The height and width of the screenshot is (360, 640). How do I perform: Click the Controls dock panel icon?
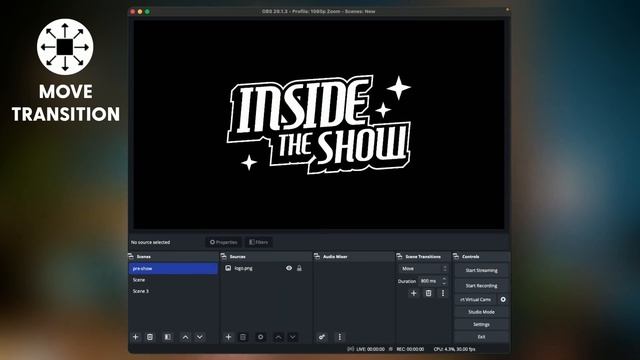456,256
